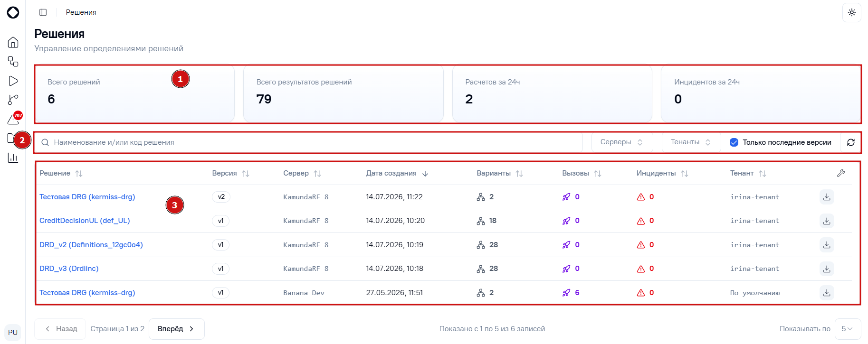Viewport: 868px width, 344px height.
Task: Toggle the light theme sun icon
Action: [x=851, y=12]
